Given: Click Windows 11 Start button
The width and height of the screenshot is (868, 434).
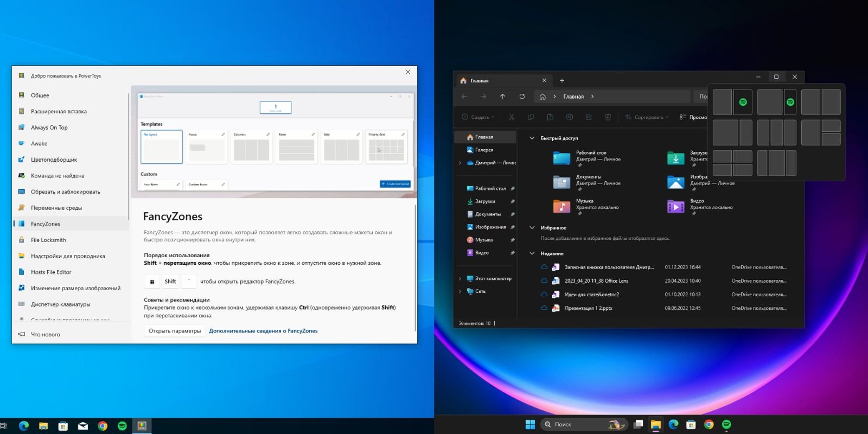Looking at the screenshot, I should tap(530, 424).
